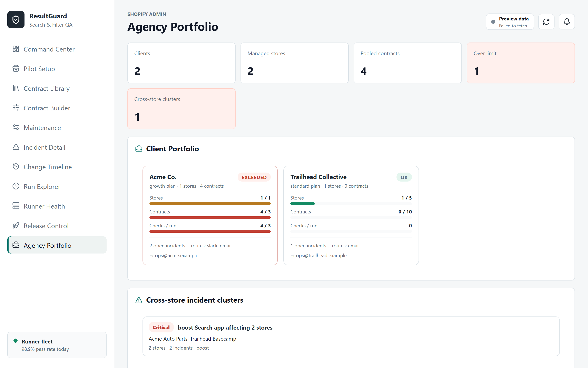Image resolution: width=588 pixels, height=368 pixels.
Task: Open Run Explorer from navigation
Action: click(x=57, y=187)
